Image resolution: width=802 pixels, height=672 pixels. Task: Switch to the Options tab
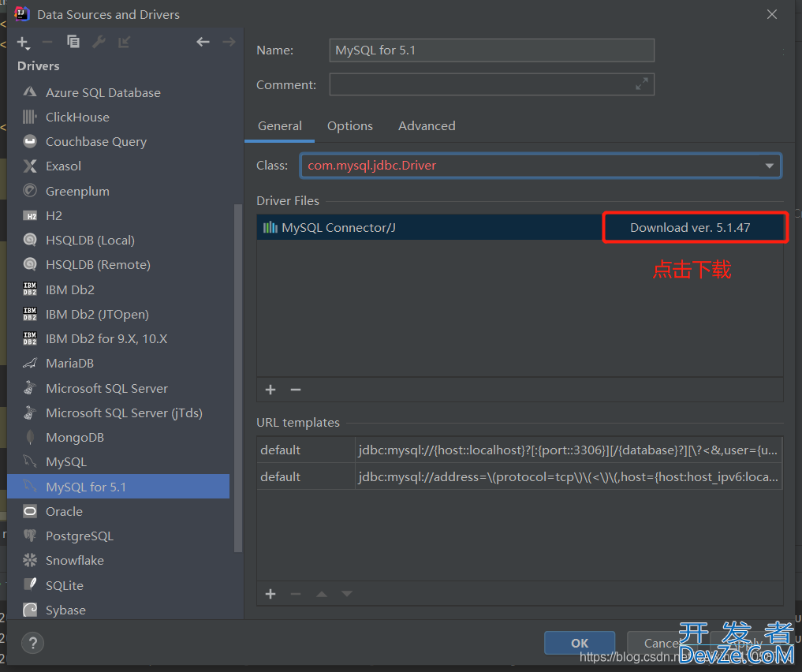[x=350, y=126]
